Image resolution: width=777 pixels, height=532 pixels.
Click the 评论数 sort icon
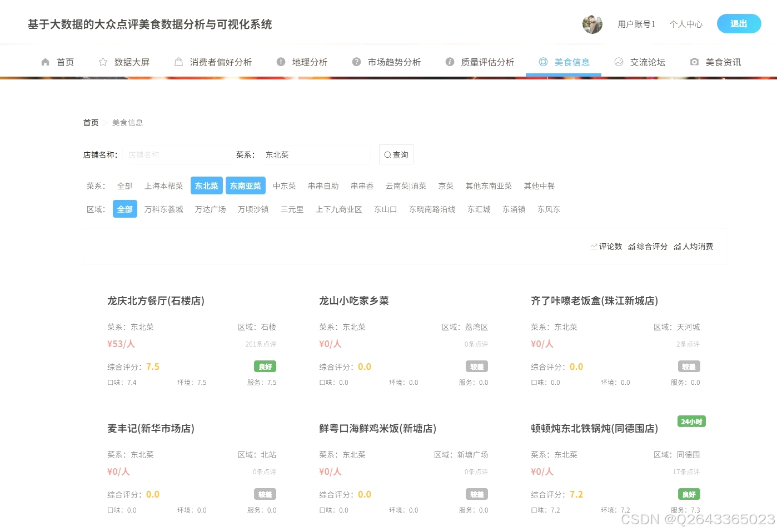(594, 247)
